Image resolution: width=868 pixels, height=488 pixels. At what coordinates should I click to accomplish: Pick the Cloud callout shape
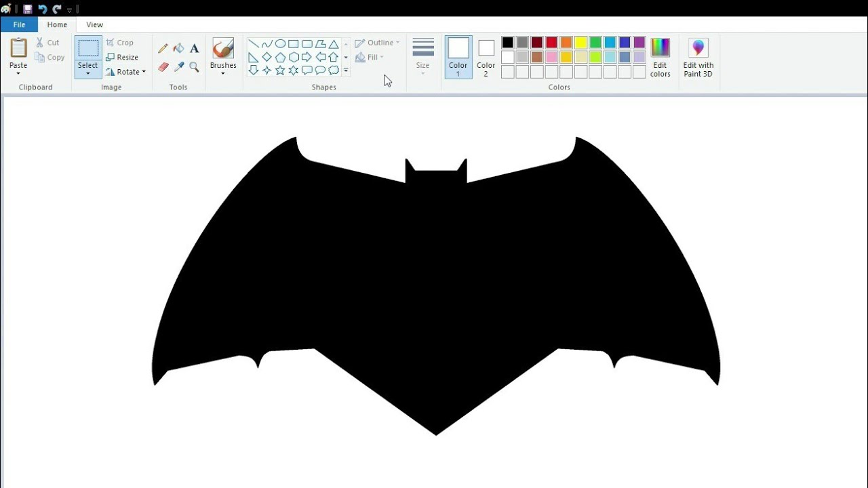tap(334, 70)
